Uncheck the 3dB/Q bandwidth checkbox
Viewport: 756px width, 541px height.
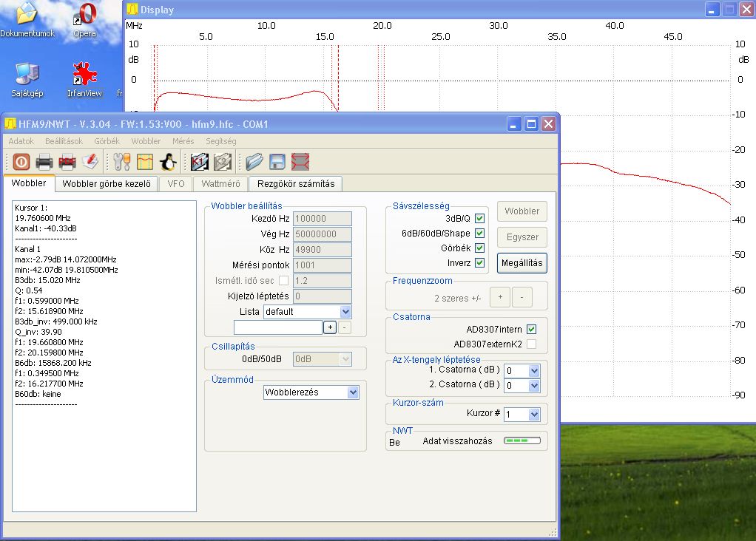[479, 219]
